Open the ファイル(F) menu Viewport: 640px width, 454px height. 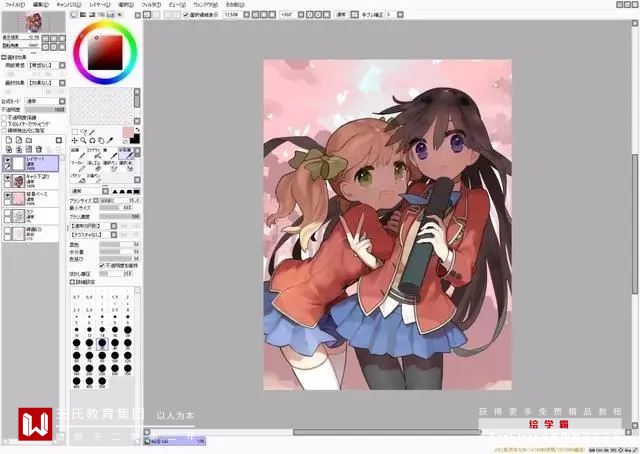coord(15,4)
